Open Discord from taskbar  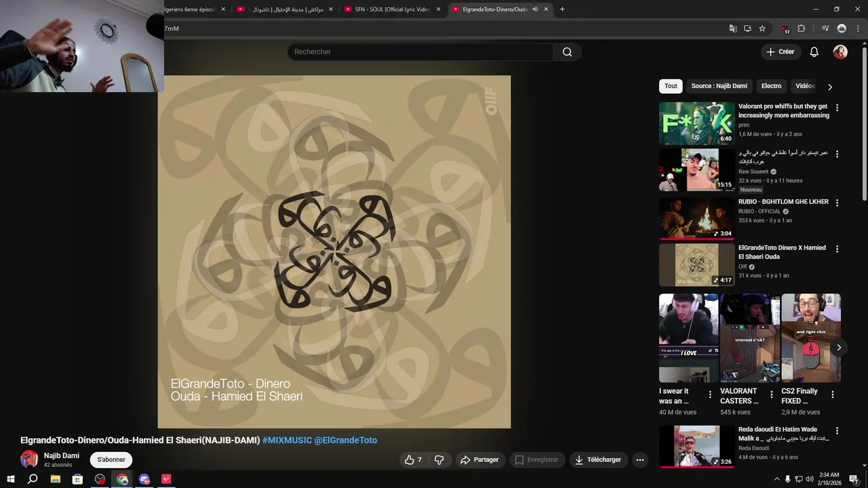[144, 479]
